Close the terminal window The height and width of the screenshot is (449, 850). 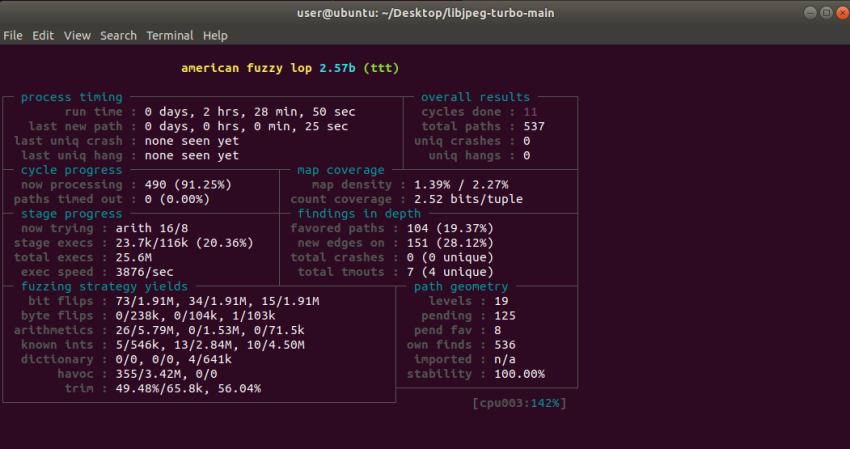coord(842,12)
